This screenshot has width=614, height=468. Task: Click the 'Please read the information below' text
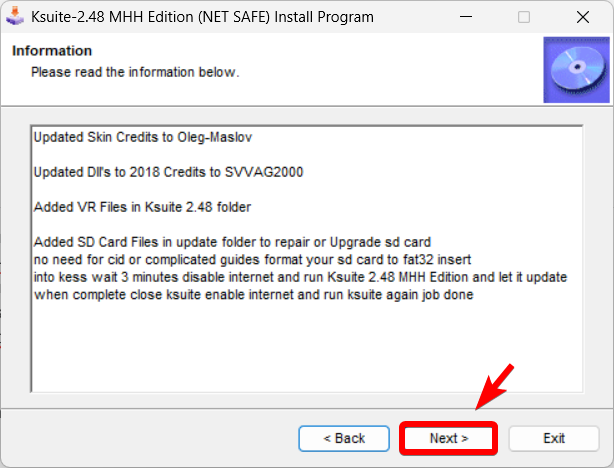tap(135, 72)
